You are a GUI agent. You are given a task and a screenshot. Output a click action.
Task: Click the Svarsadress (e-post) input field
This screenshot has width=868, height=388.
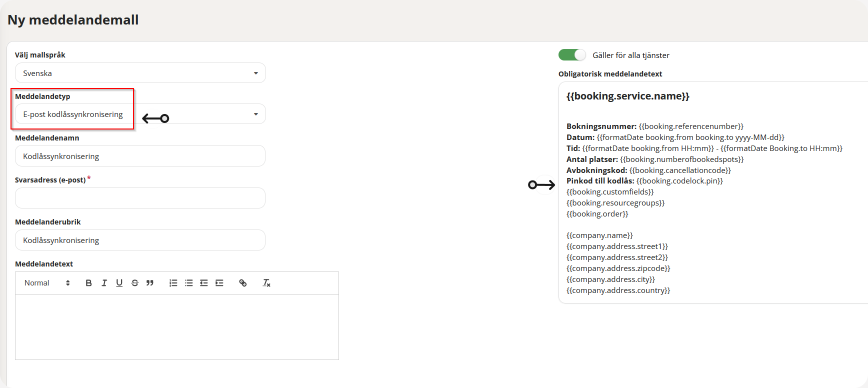(140, 198)
